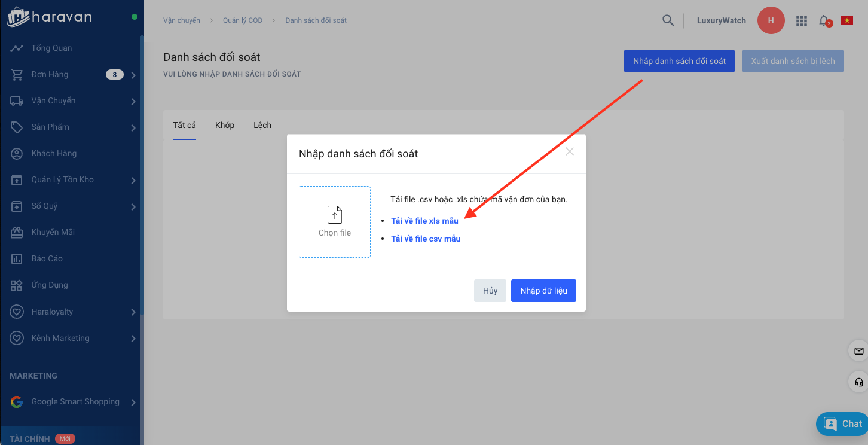Viewport: 868px width, 445px height.
Task: Click the Hủy cancel button
Action: tap(490, 291)
